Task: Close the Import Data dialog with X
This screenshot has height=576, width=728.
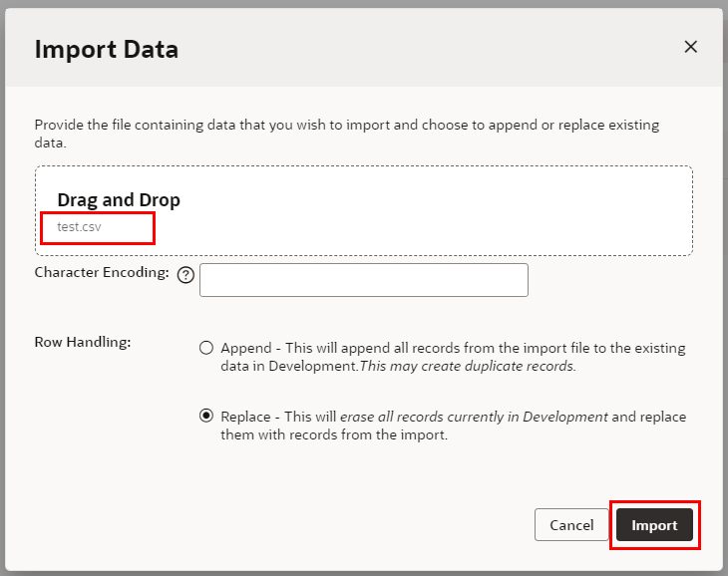Action: click(x=690, y=47)
